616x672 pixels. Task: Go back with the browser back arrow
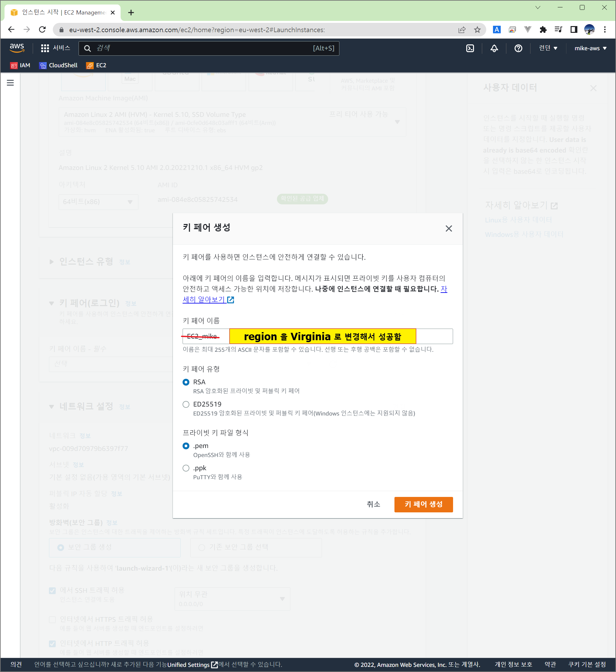point(11,30)
